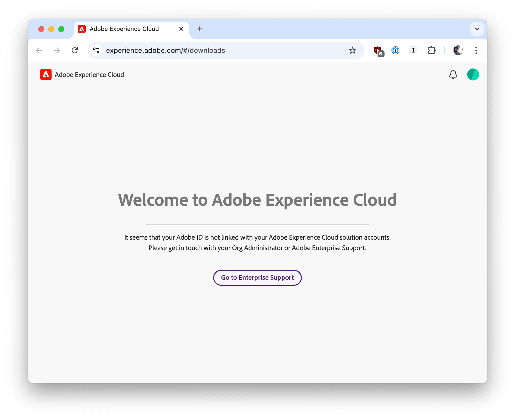Go forward to the next page
Image resolution: width=515 pixels, height=420 pixels.
pyautogui.click(x=57, y=50)
